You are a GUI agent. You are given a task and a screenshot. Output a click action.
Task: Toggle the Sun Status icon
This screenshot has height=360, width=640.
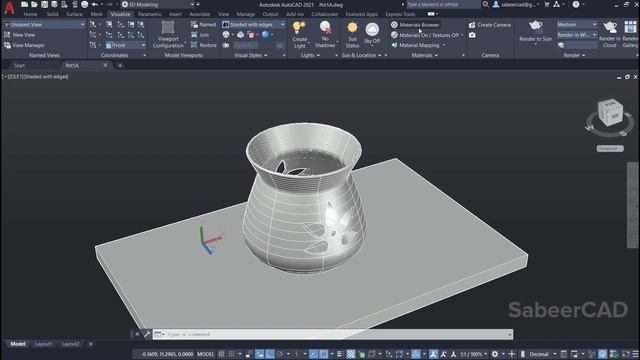click(352, 28)
